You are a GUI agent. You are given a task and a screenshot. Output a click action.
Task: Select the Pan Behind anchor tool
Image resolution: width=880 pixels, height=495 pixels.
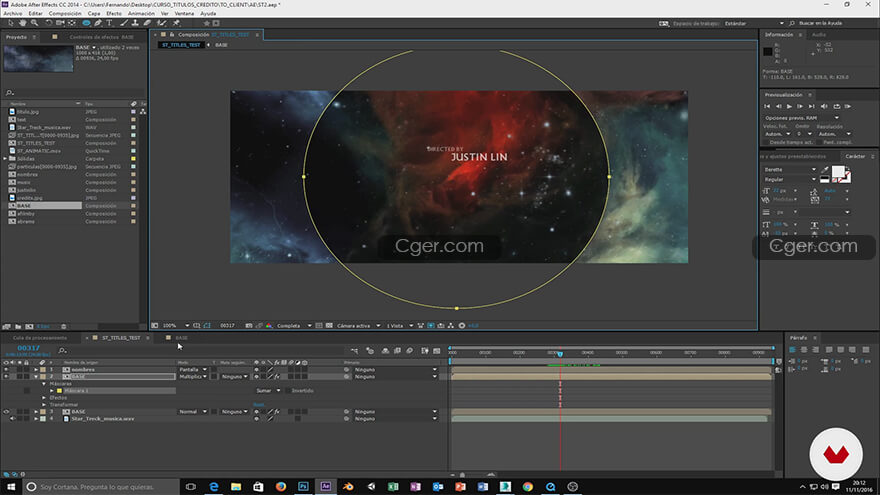click(x=72, y=23)
